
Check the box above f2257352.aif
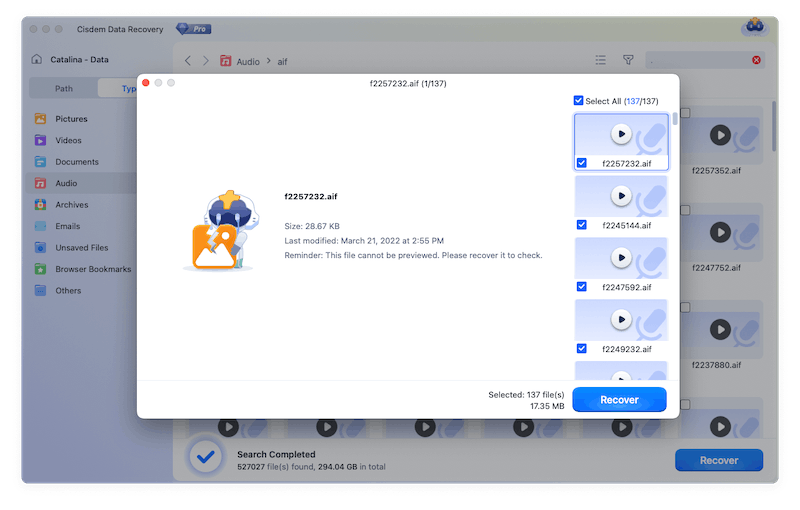686,113
